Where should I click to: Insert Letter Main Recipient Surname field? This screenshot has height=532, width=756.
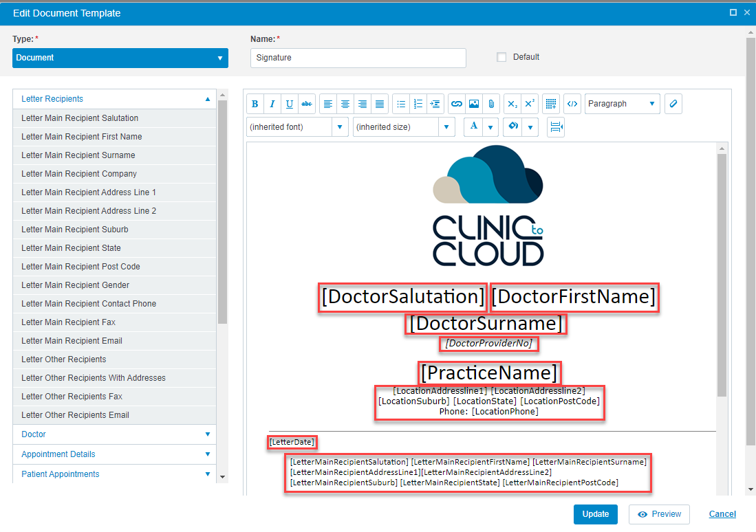(114, 155)
